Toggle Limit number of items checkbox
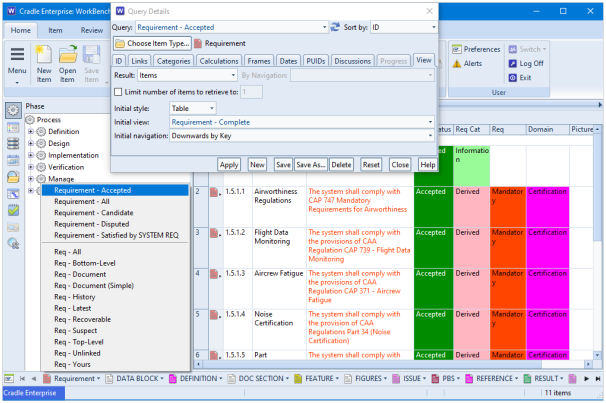Image resolution: width=606 pixels, height=403 pixels. tap(118, 92)
